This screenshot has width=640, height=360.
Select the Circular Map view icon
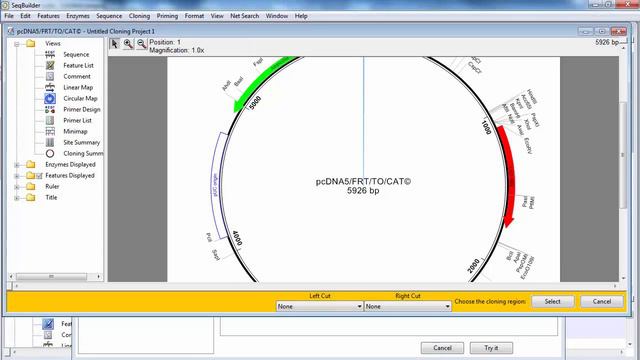click(x=50, y=98)
